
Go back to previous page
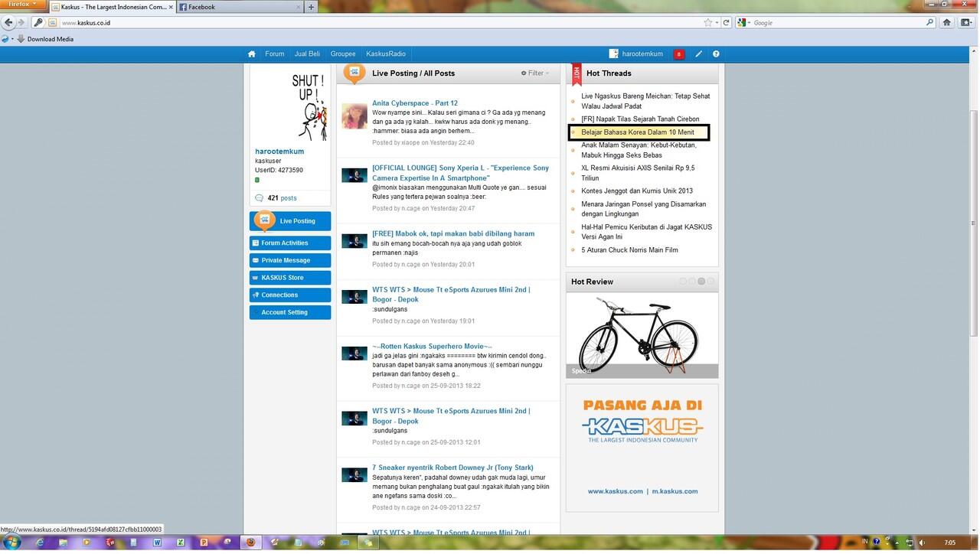point(8,23)
